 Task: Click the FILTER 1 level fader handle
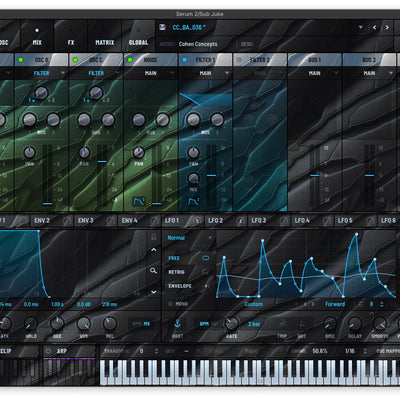211,175
